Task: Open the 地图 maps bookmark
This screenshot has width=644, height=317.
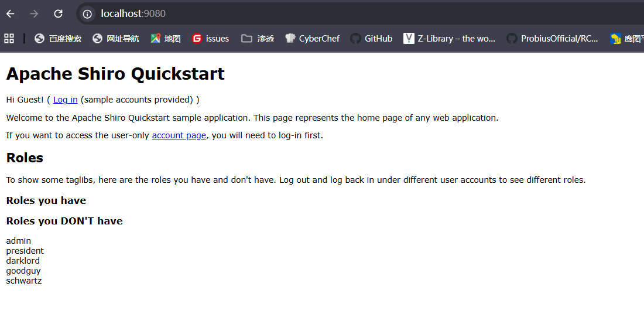Action: pyautogui.click(x=166, y=39)
